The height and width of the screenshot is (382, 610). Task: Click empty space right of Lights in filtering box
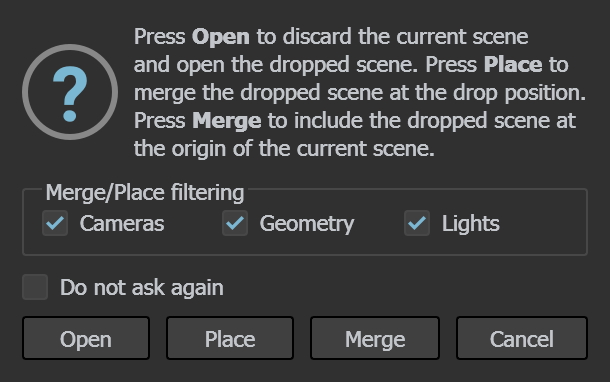click(x=543, y=224)
